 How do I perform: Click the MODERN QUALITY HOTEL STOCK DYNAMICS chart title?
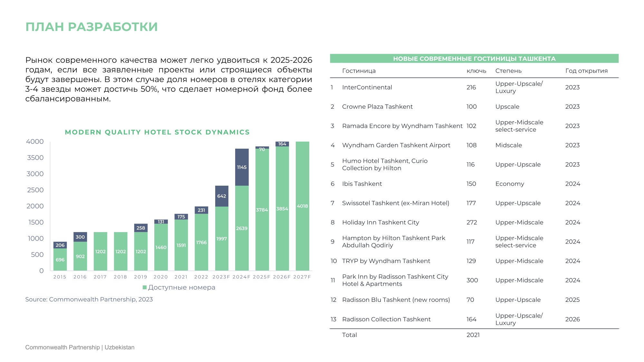(157, 132)
